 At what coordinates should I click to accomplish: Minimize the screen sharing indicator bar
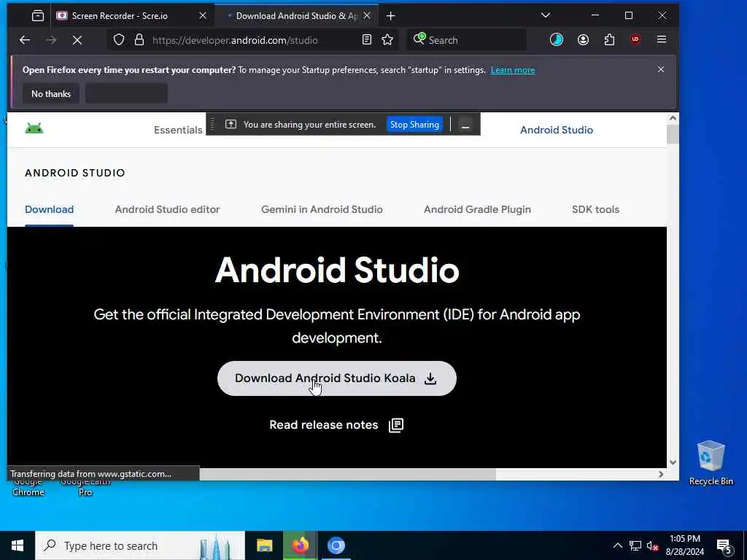click(x=465, y=125)
